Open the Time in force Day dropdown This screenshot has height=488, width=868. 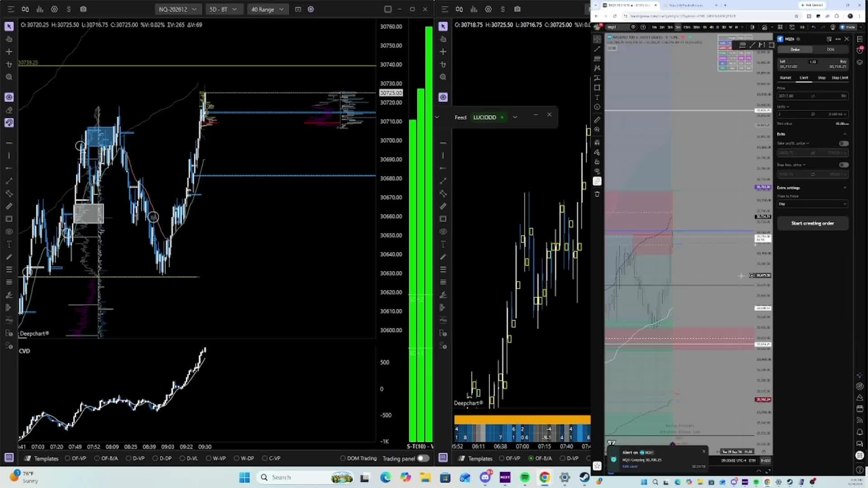[x=812, y=204]
